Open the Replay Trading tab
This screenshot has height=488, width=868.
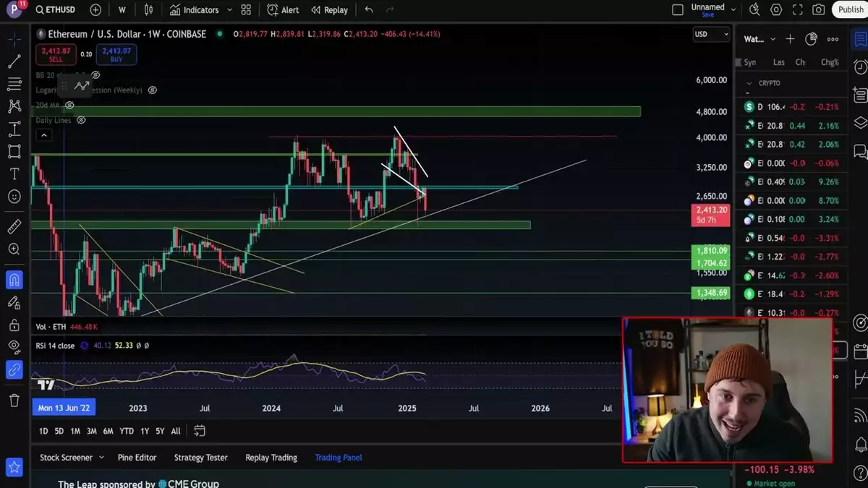coord(271,458)
